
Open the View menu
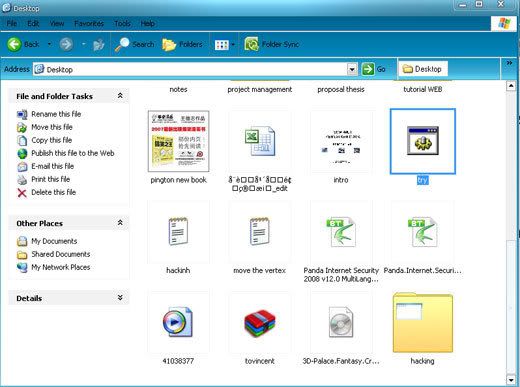click(x=57, y=24)
